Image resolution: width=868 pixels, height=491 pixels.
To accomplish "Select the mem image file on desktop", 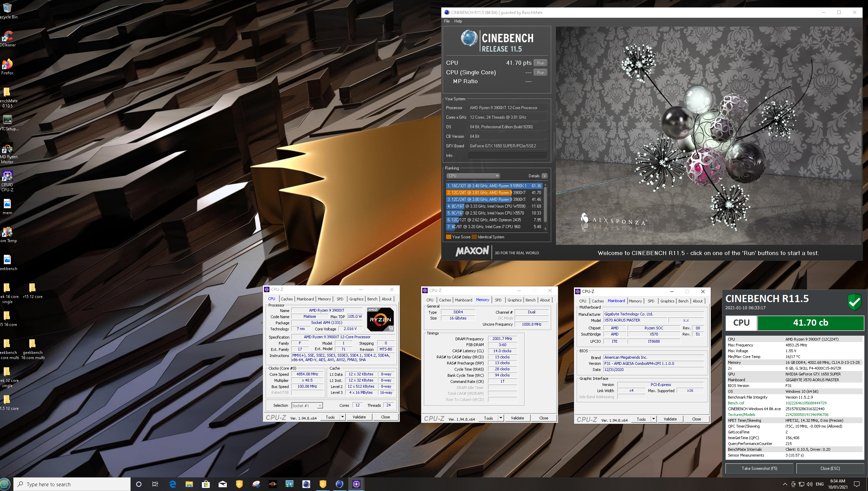I will (x=7, y=207).
